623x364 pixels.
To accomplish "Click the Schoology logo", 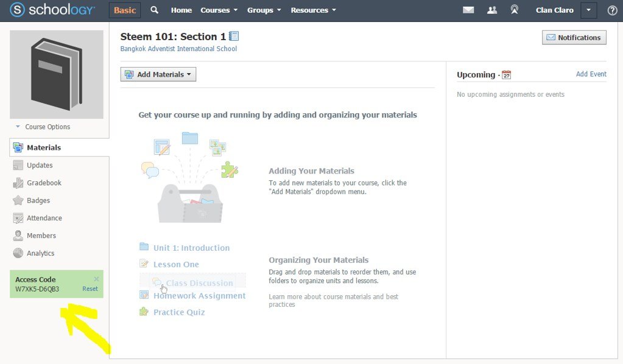I will (52, 10).
